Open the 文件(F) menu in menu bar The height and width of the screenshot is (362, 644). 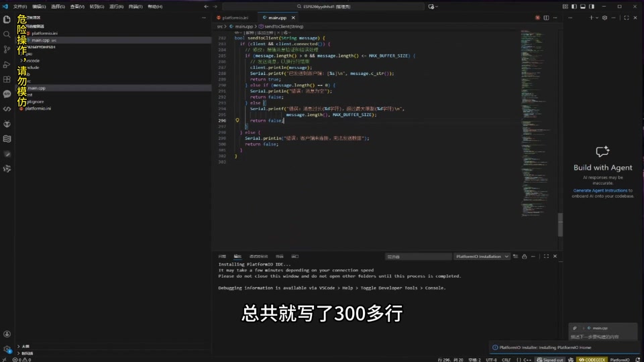pos(19,7)
